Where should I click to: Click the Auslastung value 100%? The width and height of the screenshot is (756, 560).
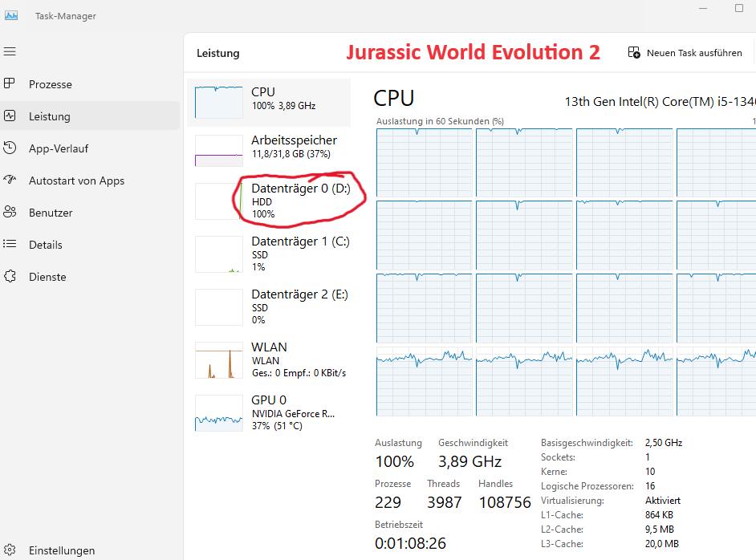pos(394,461)
